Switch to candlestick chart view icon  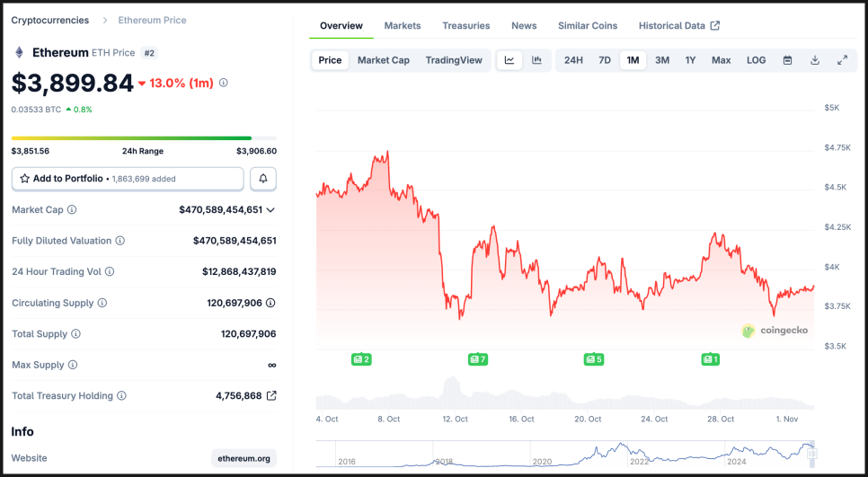pos(536,60)
